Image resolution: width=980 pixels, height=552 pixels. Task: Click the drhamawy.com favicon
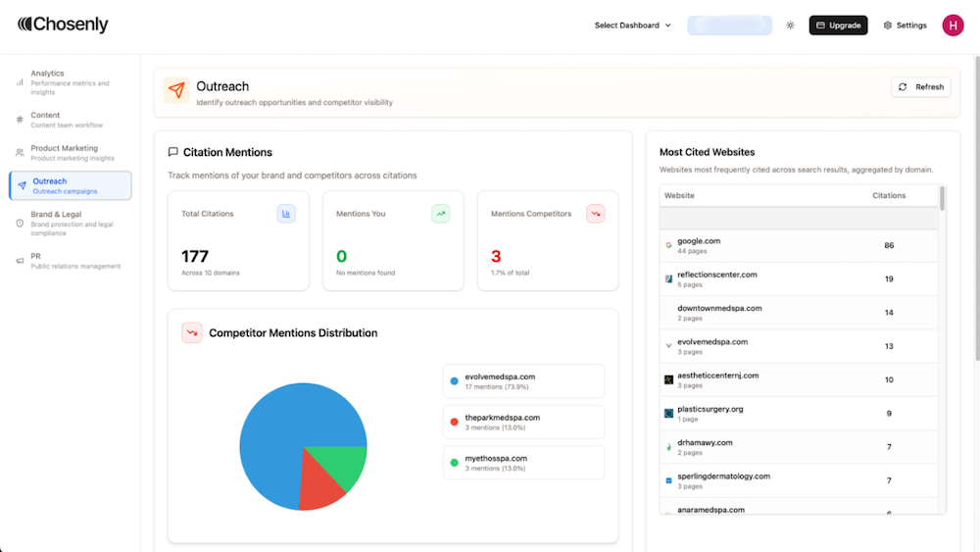click(x=668, y=447)
